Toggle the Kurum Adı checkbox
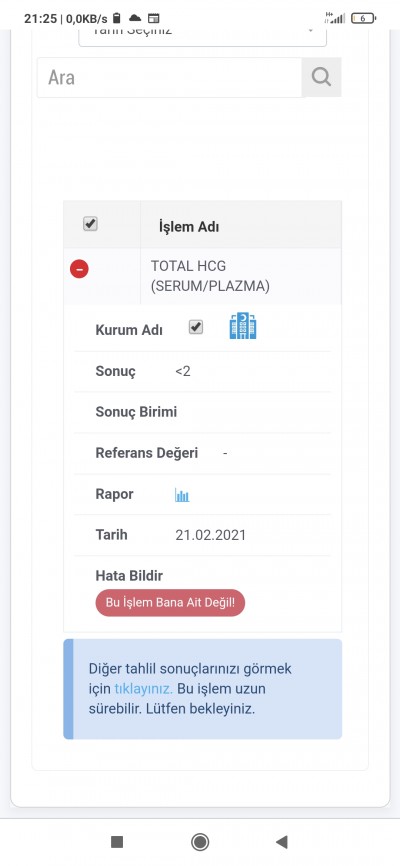The width and height of the screenshot is (400, 866). (x=196, y=327)
